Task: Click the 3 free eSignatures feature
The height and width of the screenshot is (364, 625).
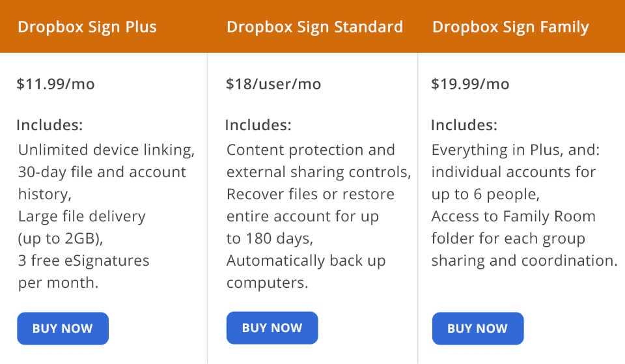Action: (x=84, y=261)
